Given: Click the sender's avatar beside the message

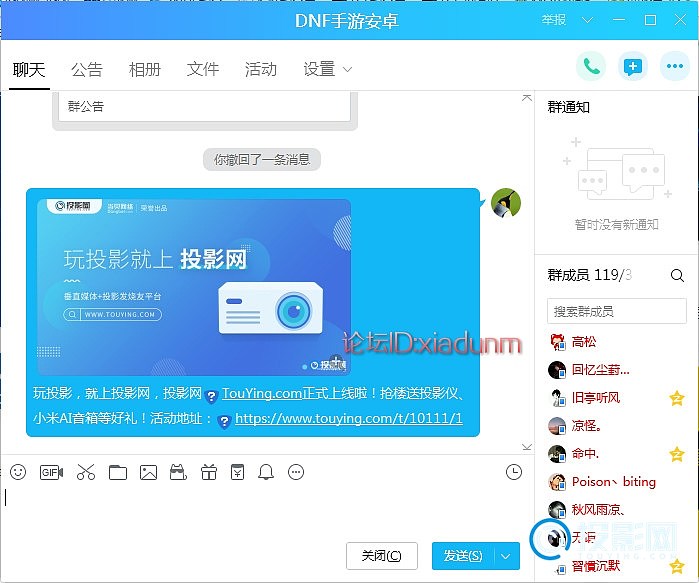Looking at the screenshot, I should click(x=506, y=203).
